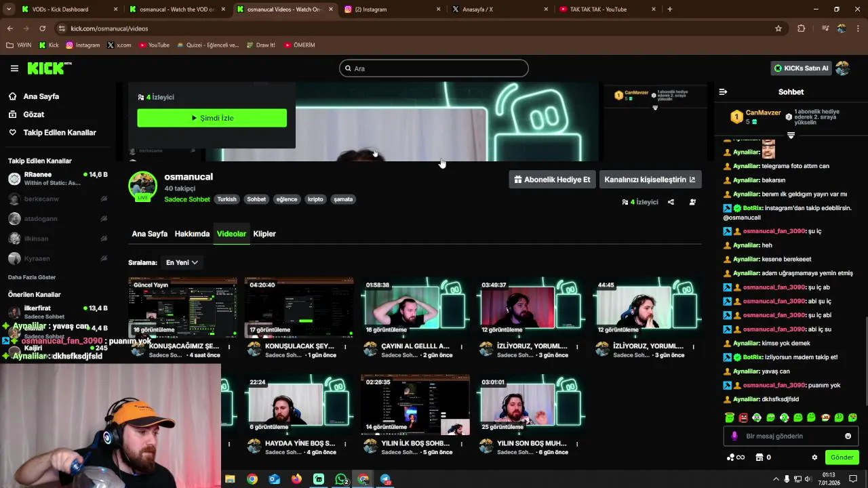Click the channel points infinity icon
Image resolution: width=868 pixels, height=488 pixels.
click(736, 457)
